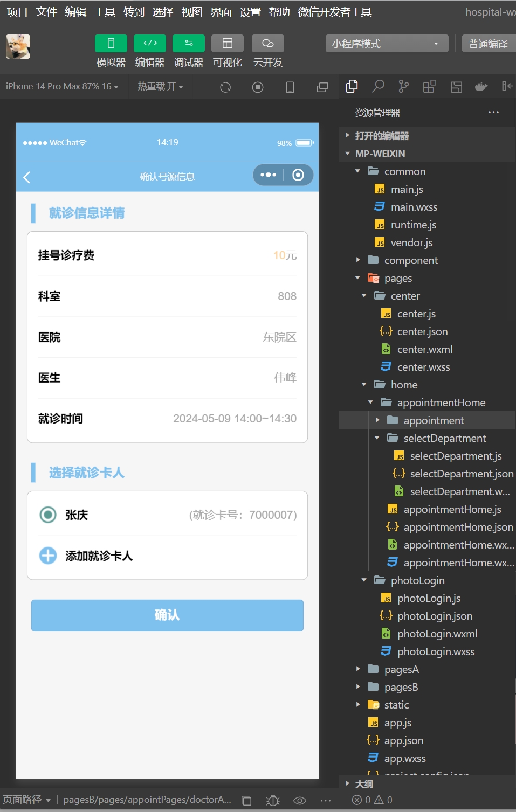Open the 转到 menu
Screen dimensions: 516x812
click(134, 12)
